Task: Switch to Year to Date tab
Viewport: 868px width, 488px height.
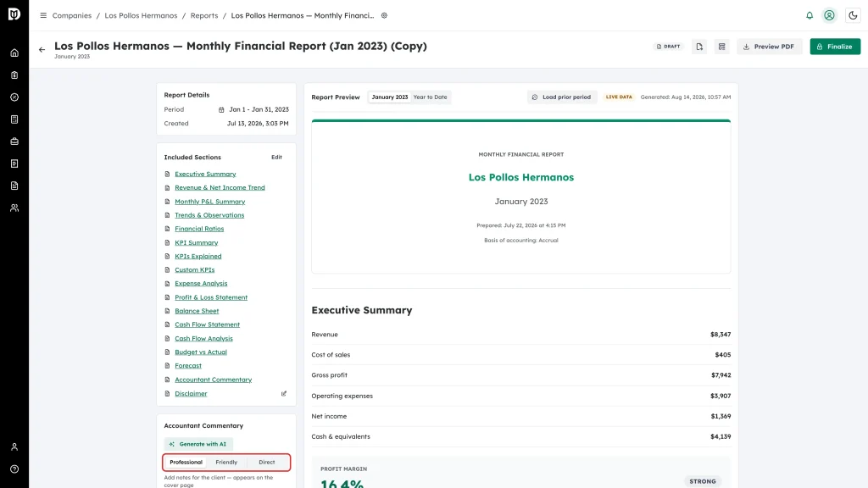Action: 430,97
